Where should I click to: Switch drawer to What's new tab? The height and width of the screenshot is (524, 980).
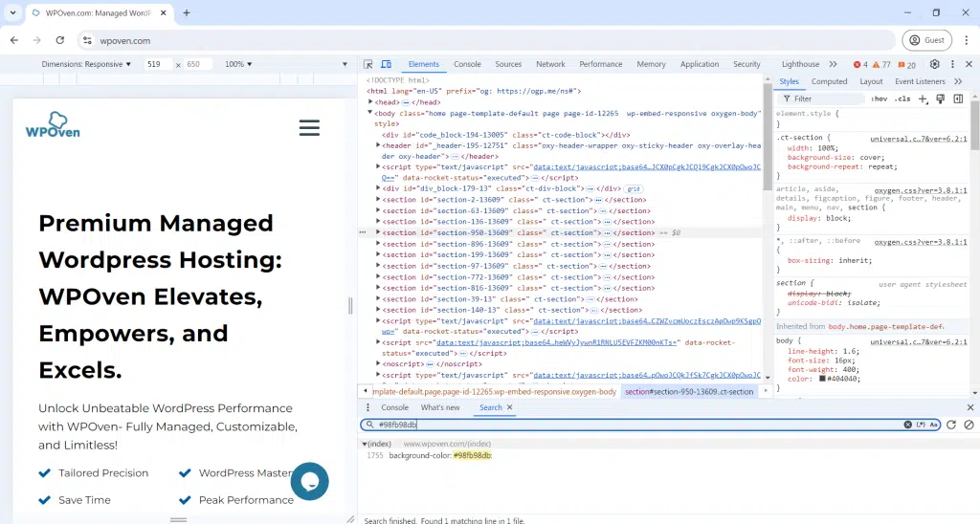tap(440, 407)
